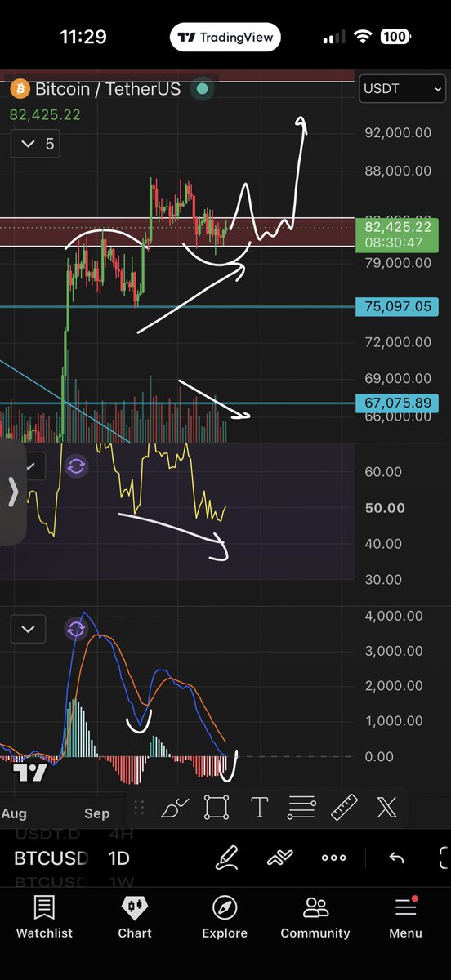The image size is (451, 980).
Task: Open the Menu tab
Action: [x=406, y=917]
